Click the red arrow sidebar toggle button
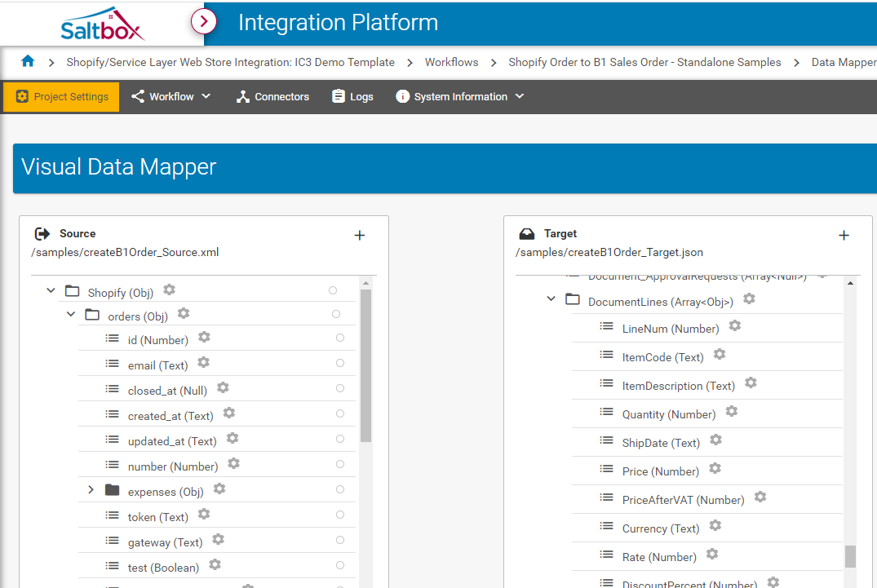The image size is (877, 588). tap(203, 21)
